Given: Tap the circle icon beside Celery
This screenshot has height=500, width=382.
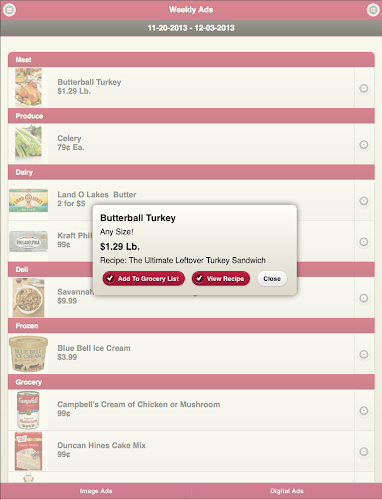Looking at the screenshot, I should point(364,145).
